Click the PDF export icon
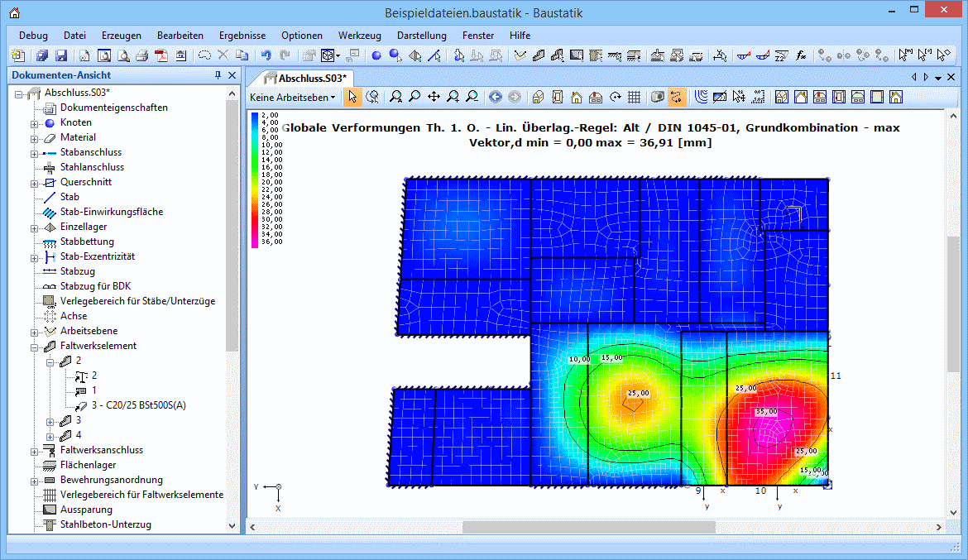The height and width of the screenshot is (560, 968). click(161, 55)
